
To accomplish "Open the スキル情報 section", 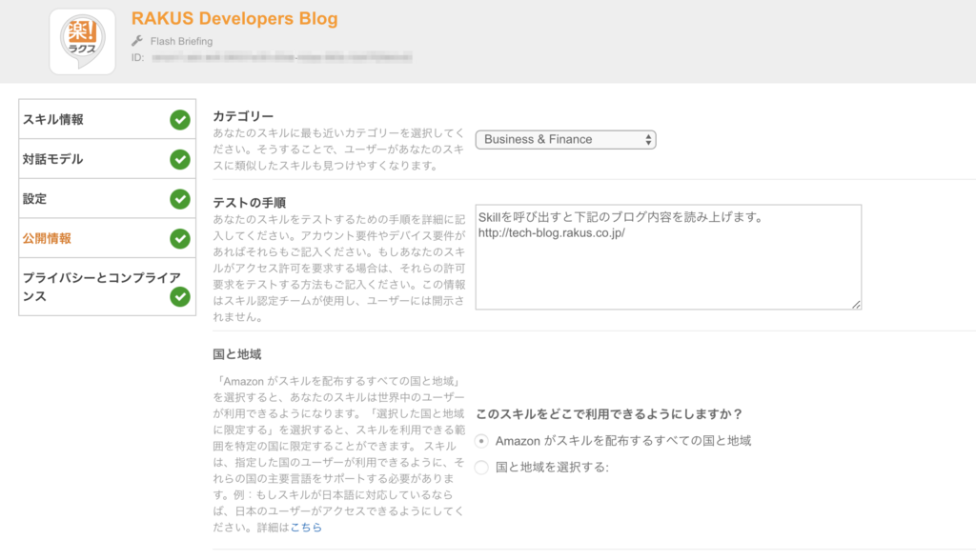I will (107, 119).
